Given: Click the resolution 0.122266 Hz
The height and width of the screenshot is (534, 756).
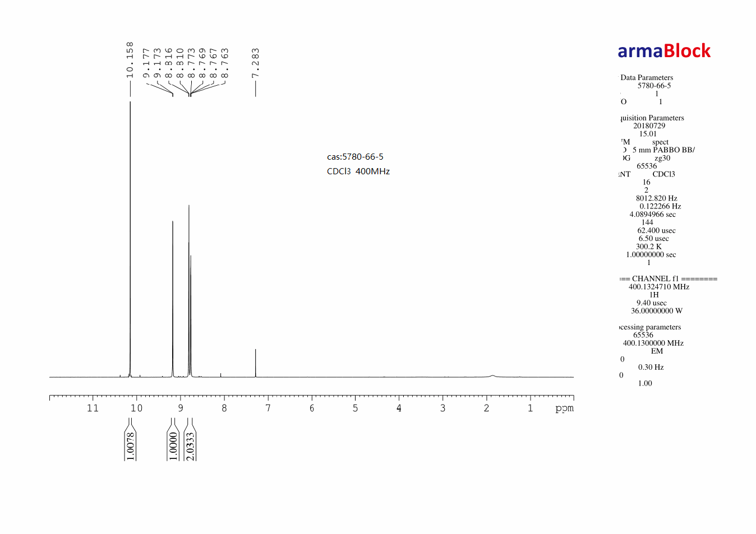Looking at the screenshot, I should click(660, 206).
